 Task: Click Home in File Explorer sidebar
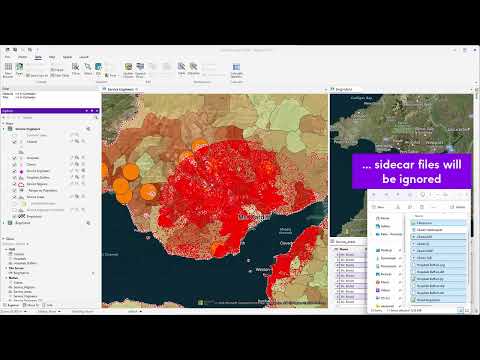382,218
